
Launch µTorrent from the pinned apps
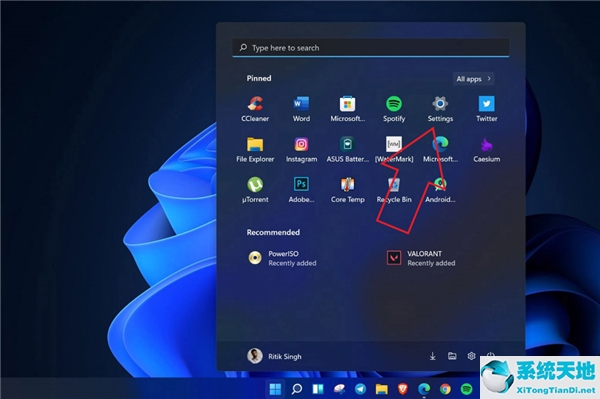coord(255,190)
